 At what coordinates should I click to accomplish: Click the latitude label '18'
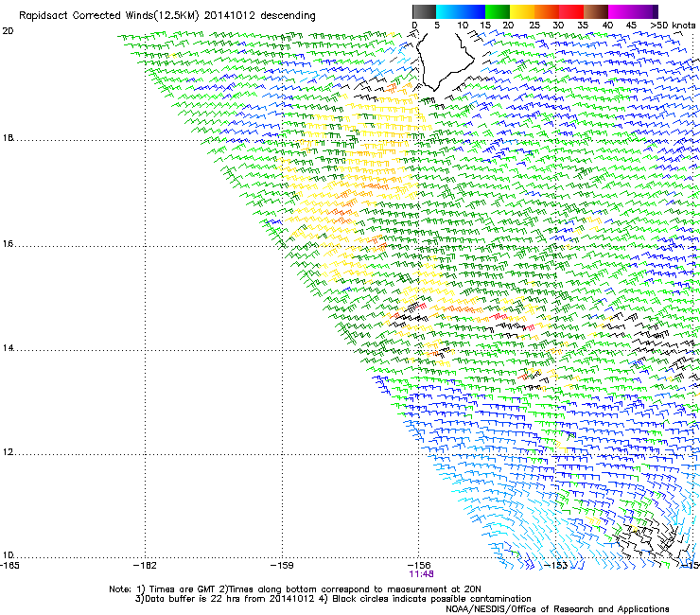coord(8,137)
